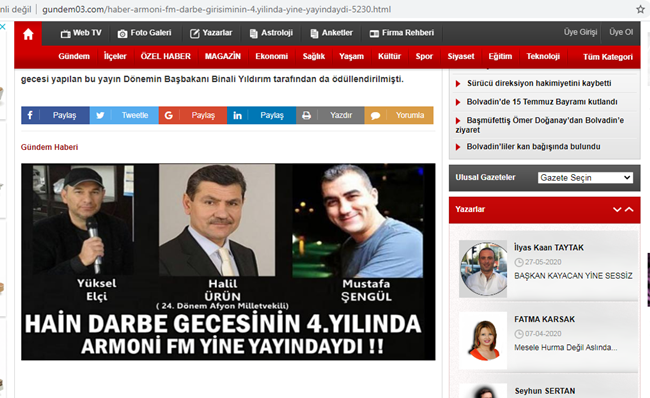Select the Spor category tab
The image size is (650, 398).
(424, 56)
